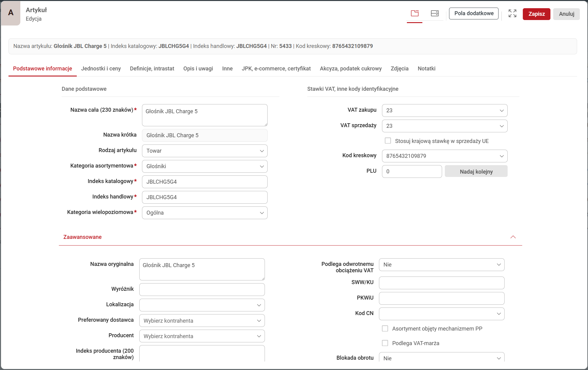Switch to the Jednostki i ceny tab
The width and height of the screenshot is (588, 370).
point(101,69)
